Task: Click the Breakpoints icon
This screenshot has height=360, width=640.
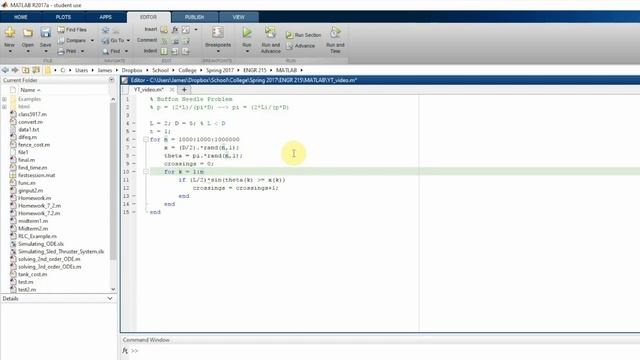Action: (218, 32)
